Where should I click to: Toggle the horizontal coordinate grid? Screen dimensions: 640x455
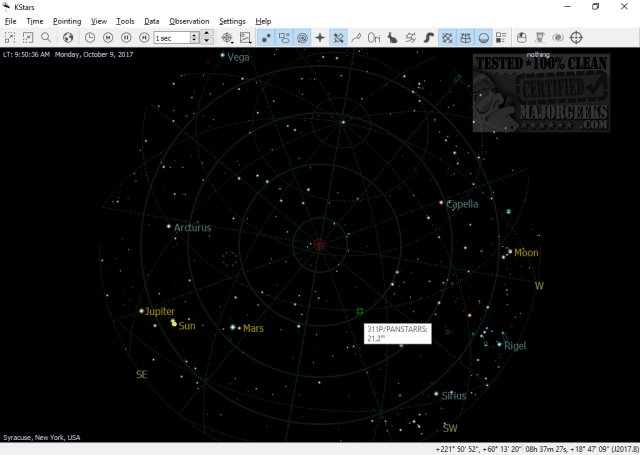pyautogui.click(x=465, y=38)
